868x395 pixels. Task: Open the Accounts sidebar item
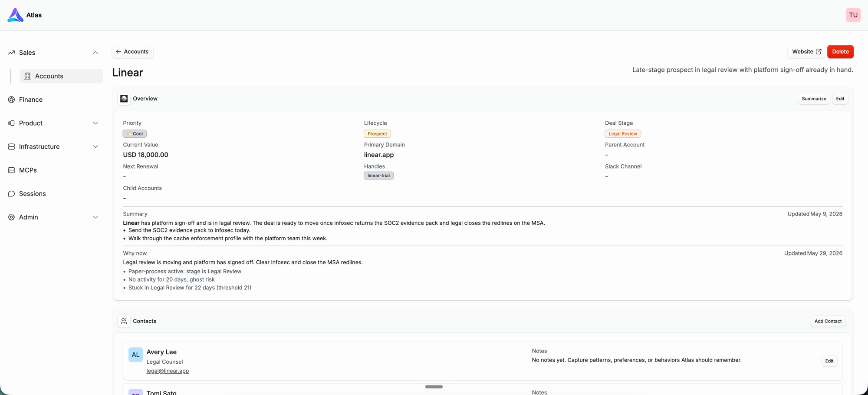click(x=61, y=76)
